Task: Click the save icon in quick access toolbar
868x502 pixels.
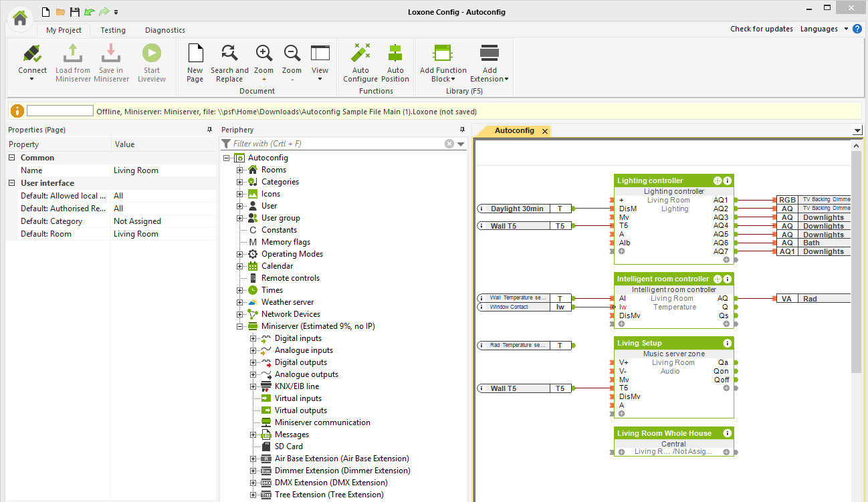Action: 75,12
